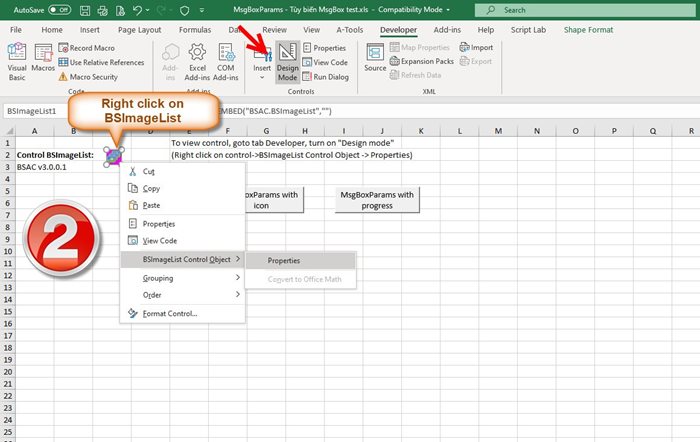Select the BSImageList control on the sheet
This screenshot has width=700, height=442.
113,157
